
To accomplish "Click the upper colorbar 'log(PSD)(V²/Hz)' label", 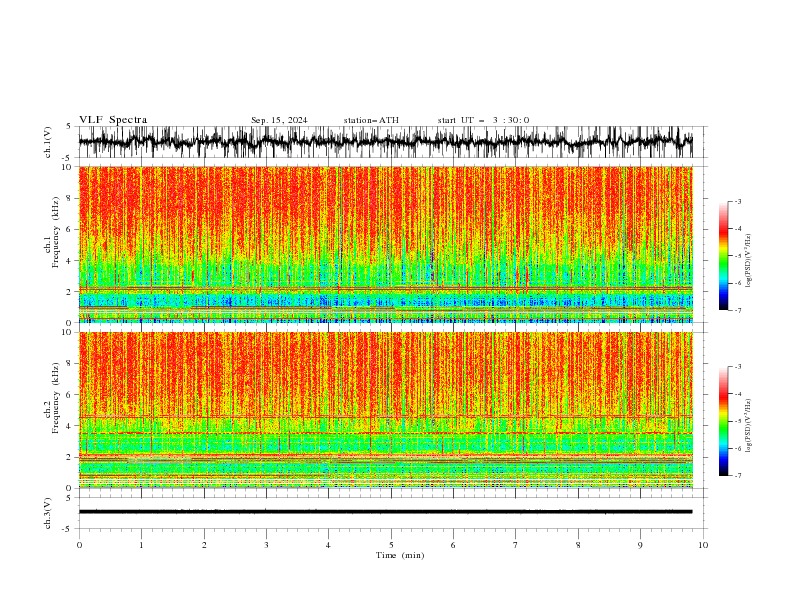I will [748, 261].
